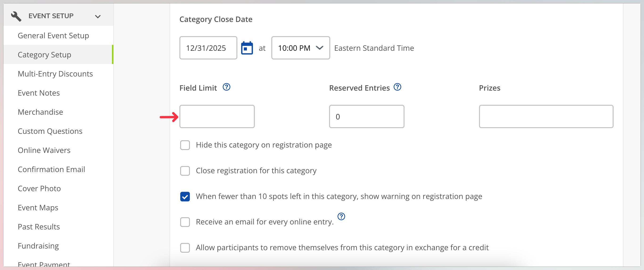This screenshot has width=644, height=270.
Task: Open Custom Questions
Action: tap(50, 131)
